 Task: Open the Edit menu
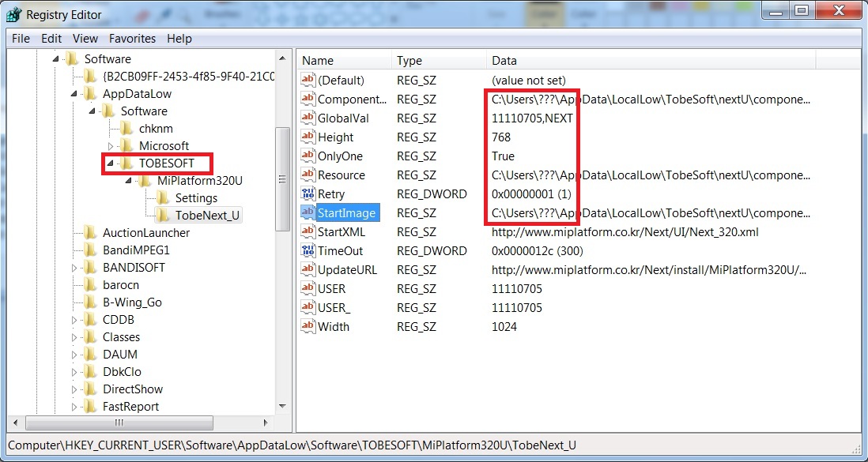tap(51, 39)
